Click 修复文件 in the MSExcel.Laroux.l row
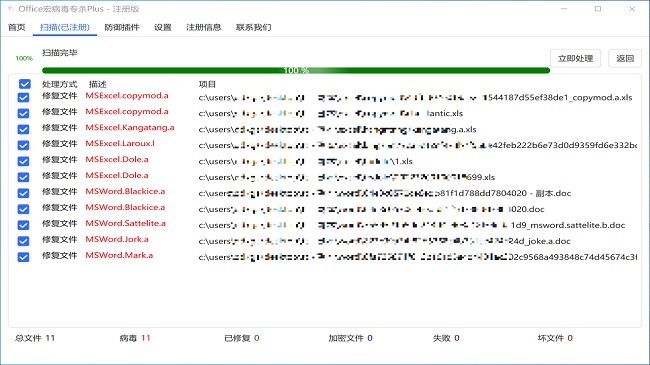650x365 pixels. coord(60,144)
